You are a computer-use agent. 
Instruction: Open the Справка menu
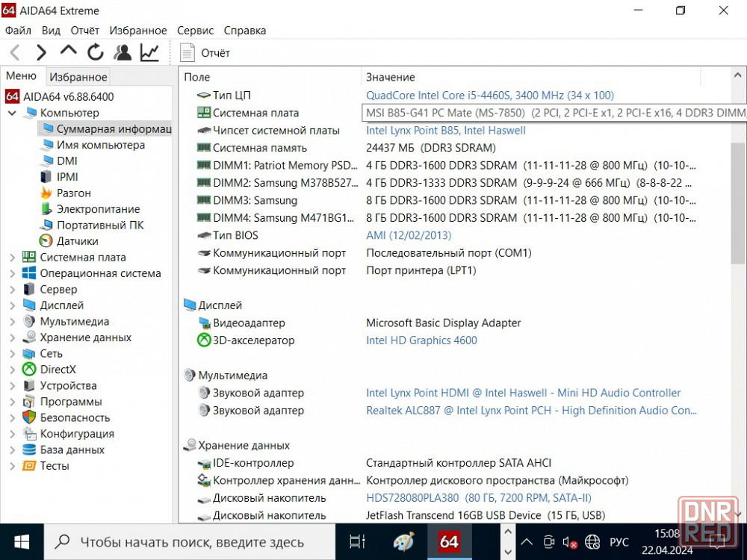tap(245, 31)
